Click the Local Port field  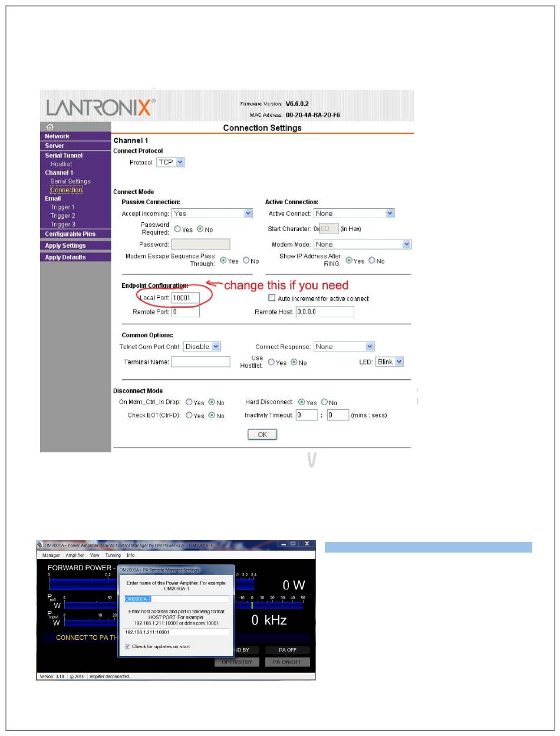click(x=186, y=298)
